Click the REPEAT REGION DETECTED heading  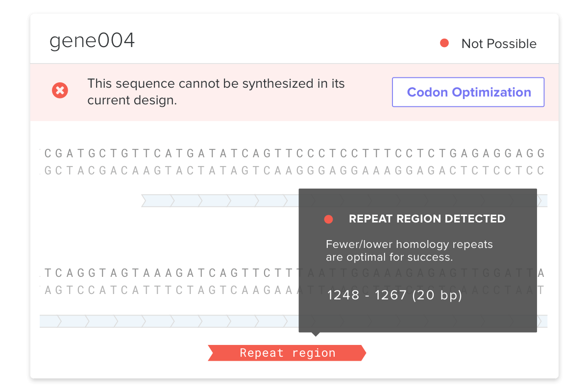point(427,219)
